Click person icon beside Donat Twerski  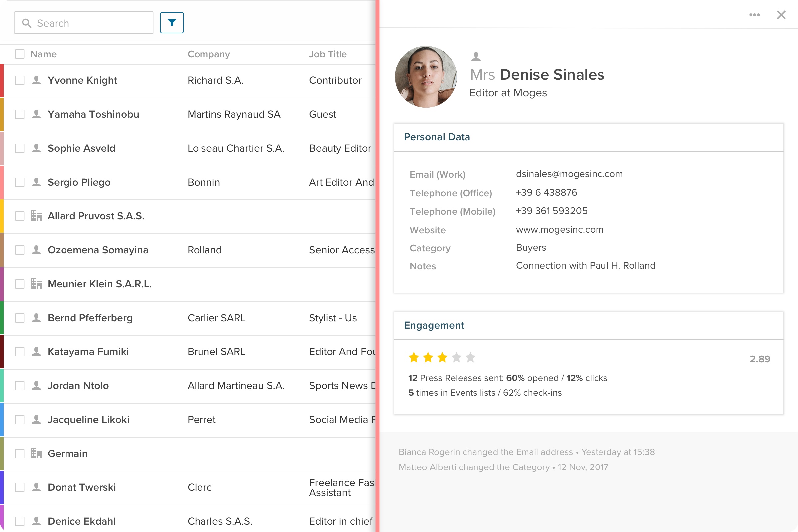pyautogui.click(x=36, y=487)
